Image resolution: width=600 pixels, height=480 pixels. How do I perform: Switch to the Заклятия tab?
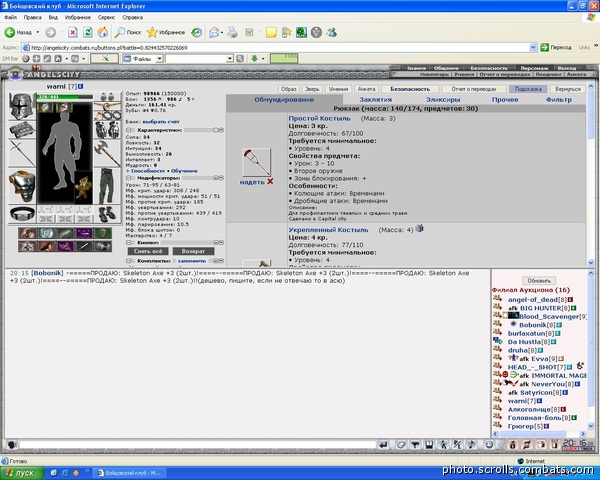click(375, 100)
